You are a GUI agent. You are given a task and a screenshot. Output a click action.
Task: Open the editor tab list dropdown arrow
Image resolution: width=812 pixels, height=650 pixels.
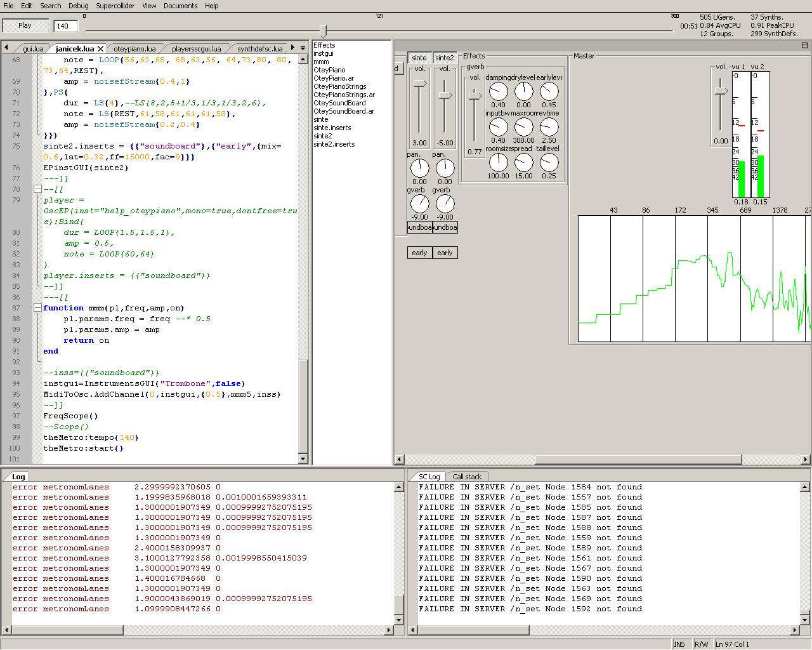tap(301, 48)
